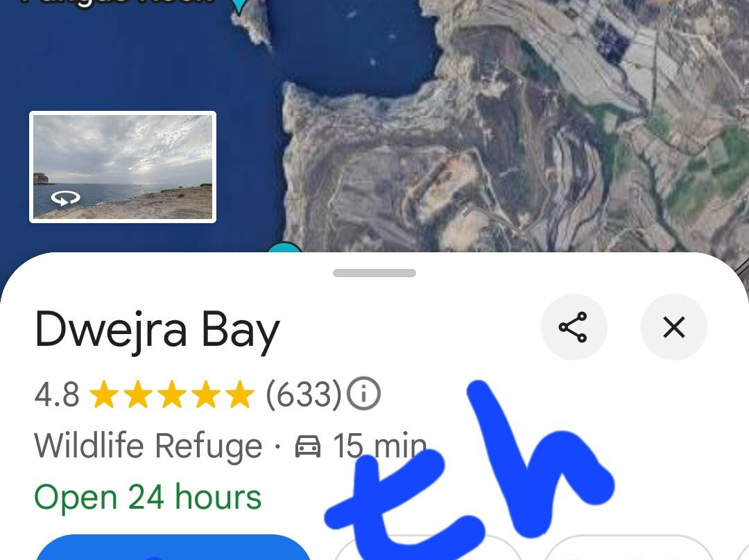Expand the Open 24 hours details

148,497
